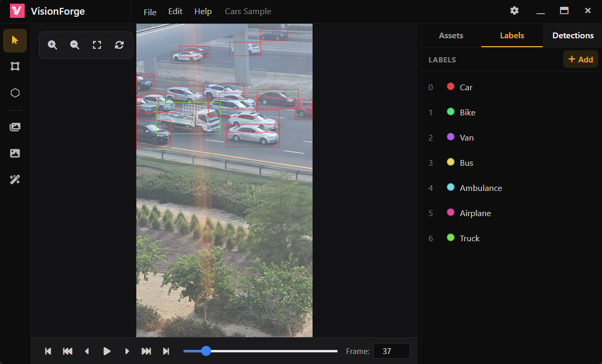Step back one frame

[x=87, y=351]
